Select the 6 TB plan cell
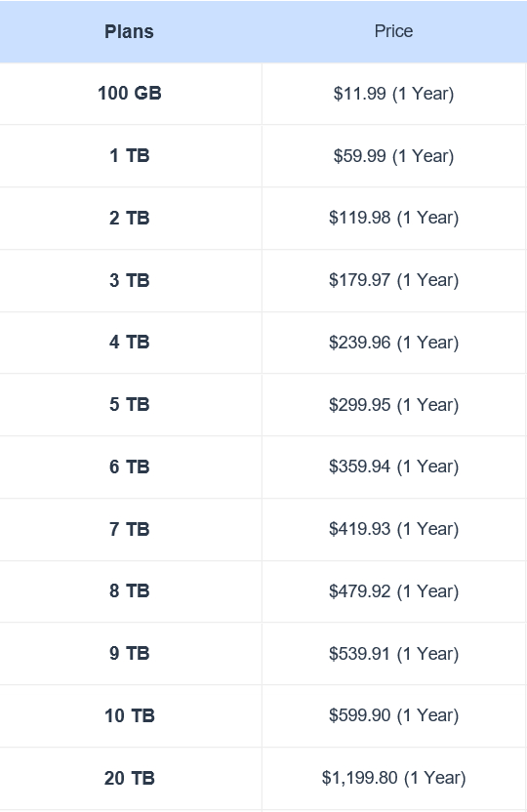Image resolution: width=527 pixels, height=812 pixels. 130,467
